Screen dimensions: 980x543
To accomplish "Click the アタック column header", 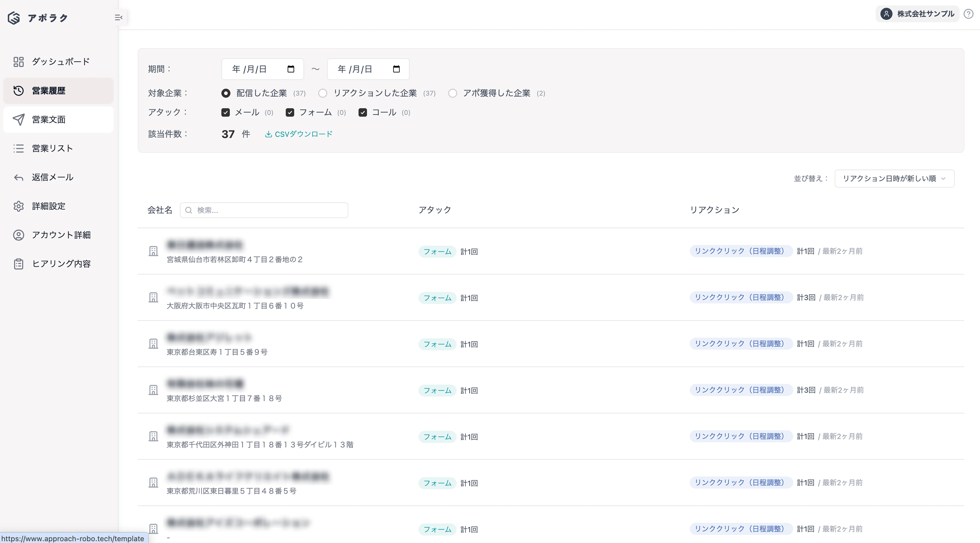I will pos(435,210).
